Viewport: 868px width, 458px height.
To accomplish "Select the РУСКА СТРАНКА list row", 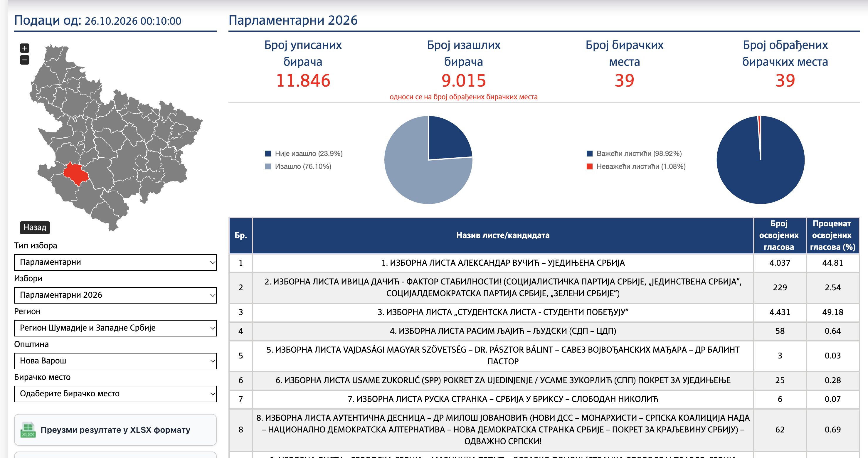I will (x=544, y=399).
